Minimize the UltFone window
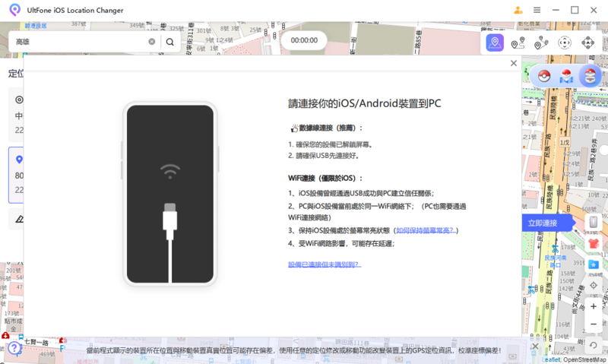Viewport: 608px width, 364px height. 556,10
